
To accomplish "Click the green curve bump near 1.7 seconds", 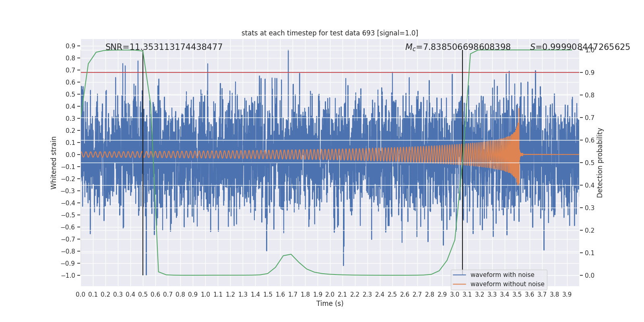I will point(291,254).
